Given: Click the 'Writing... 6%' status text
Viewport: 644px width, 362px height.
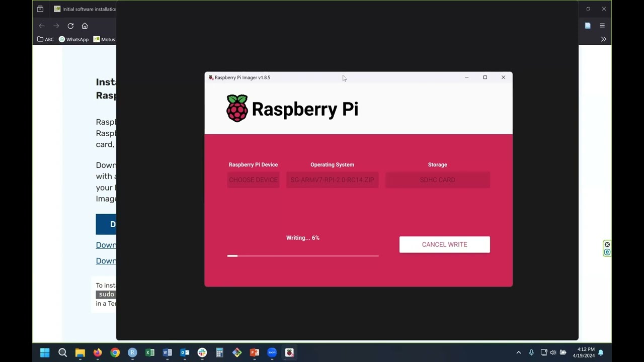Looking at the screenshot, I should (x=303, y=238).
